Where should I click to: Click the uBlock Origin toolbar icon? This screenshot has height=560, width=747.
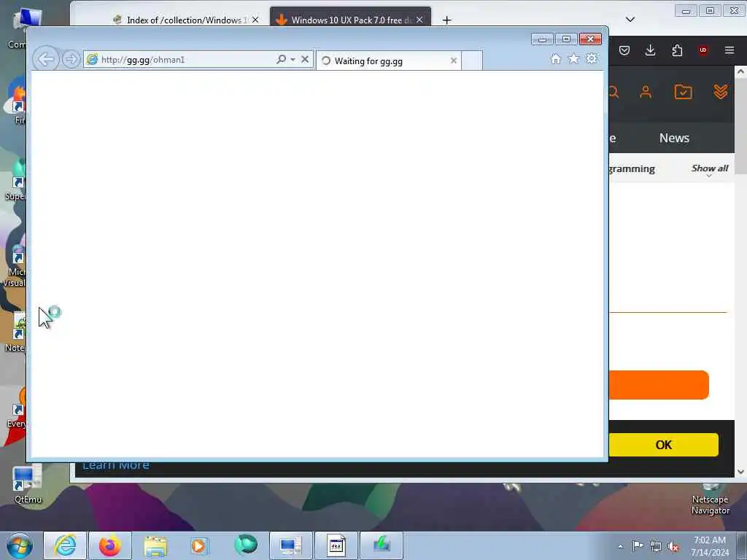pyautogui.click(x=703, y=50)
